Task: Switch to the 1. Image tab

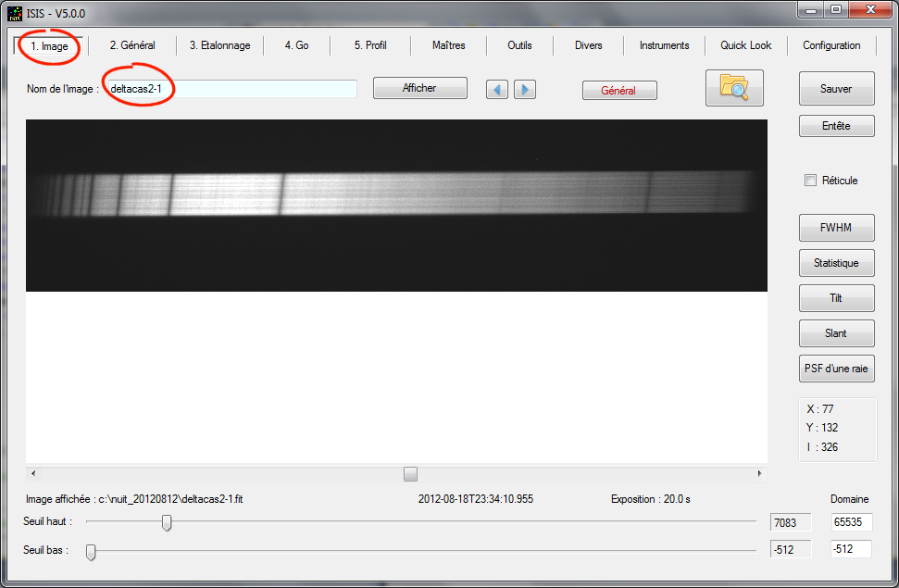Action: [x=49, y=46]
